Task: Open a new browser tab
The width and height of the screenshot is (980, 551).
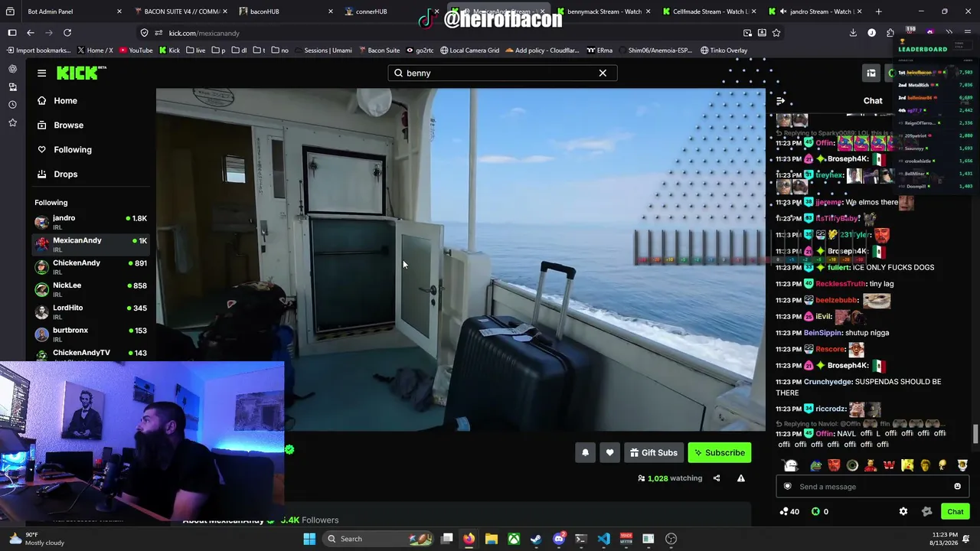Action: [878, 11]
